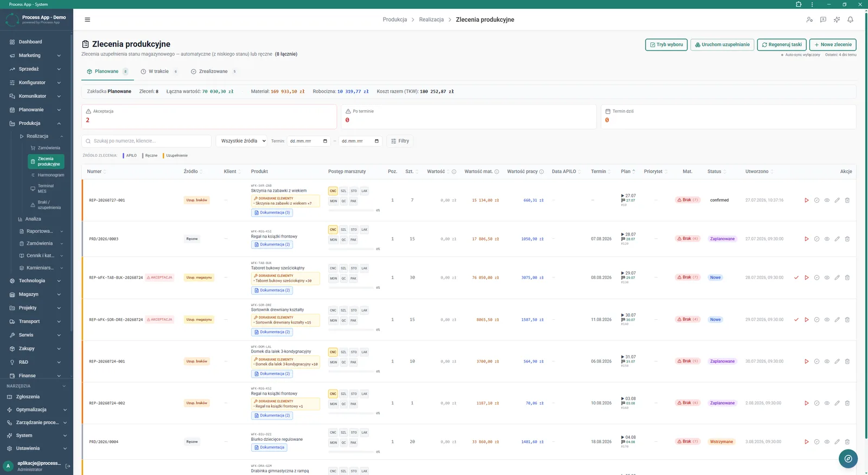Collapse the NARZĘDZIA sidebar group
This screenshot has height=475, width=868.
point(36,386)
